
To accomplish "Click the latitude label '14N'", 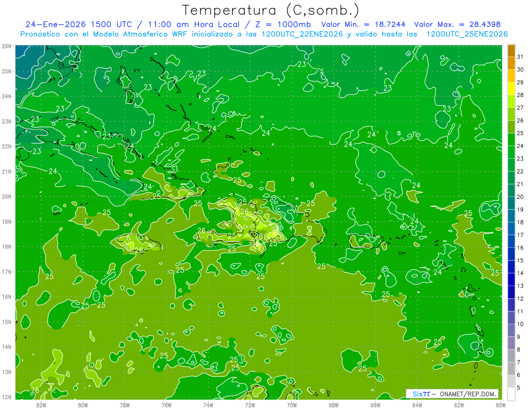I will click(6, 347).
